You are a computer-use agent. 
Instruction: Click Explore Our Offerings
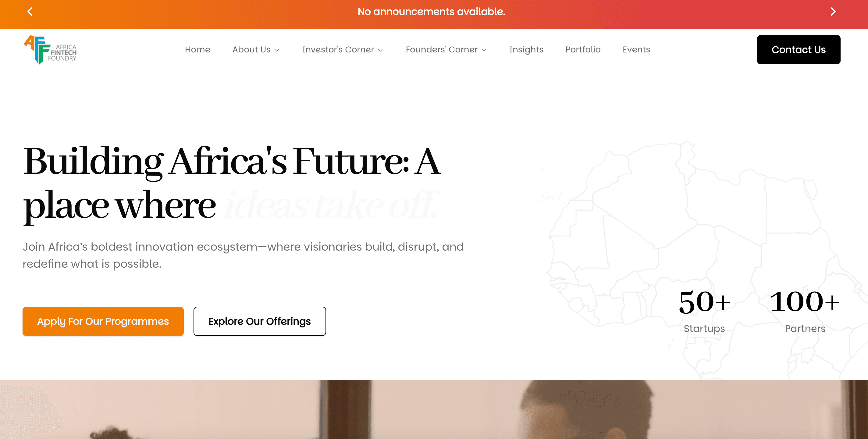tap(259, 321)
